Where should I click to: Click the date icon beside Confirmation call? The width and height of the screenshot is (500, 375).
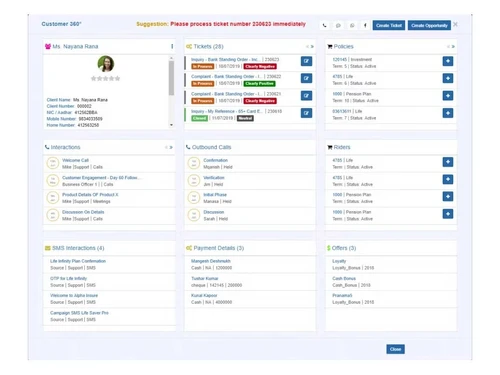coord(194,163)
